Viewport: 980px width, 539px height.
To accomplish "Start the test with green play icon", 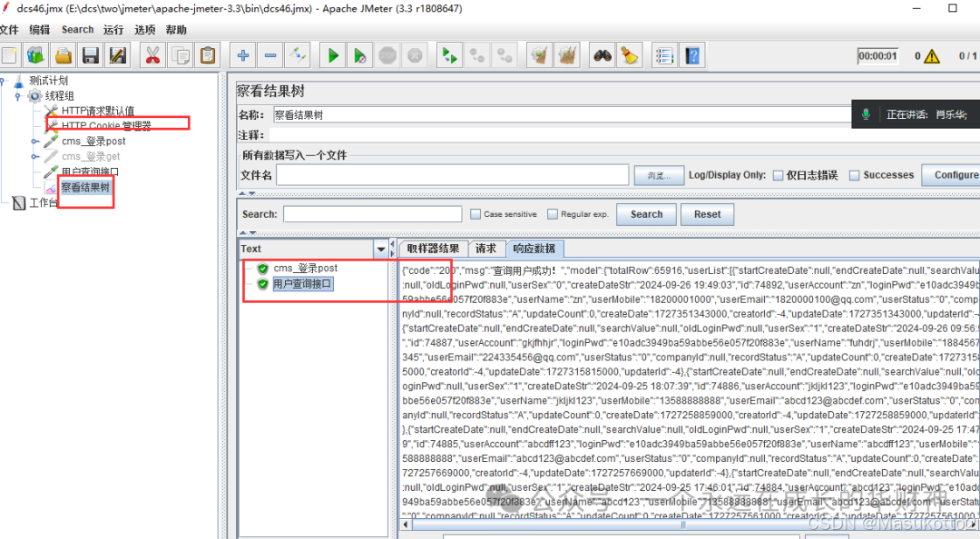I will (333, 55).
